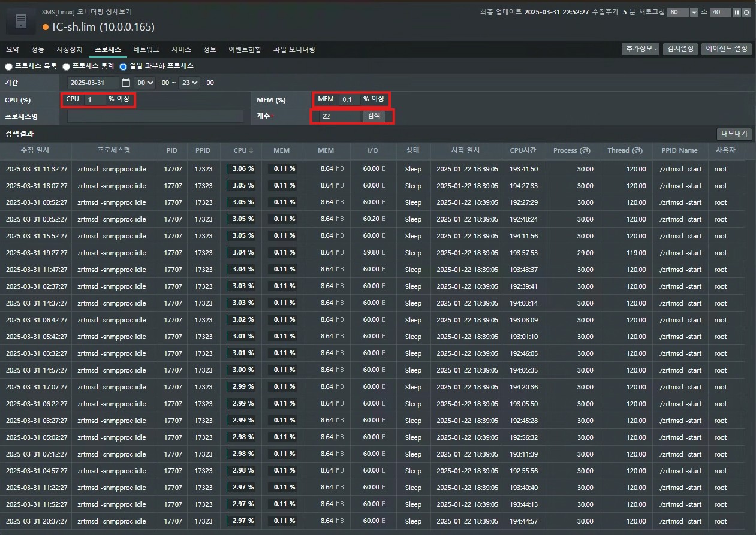Image resolution: width=756 pixels, height=535 pixels.
Task: Go to the 파일 모니터링 tab
Action: [x=294, y=49]
